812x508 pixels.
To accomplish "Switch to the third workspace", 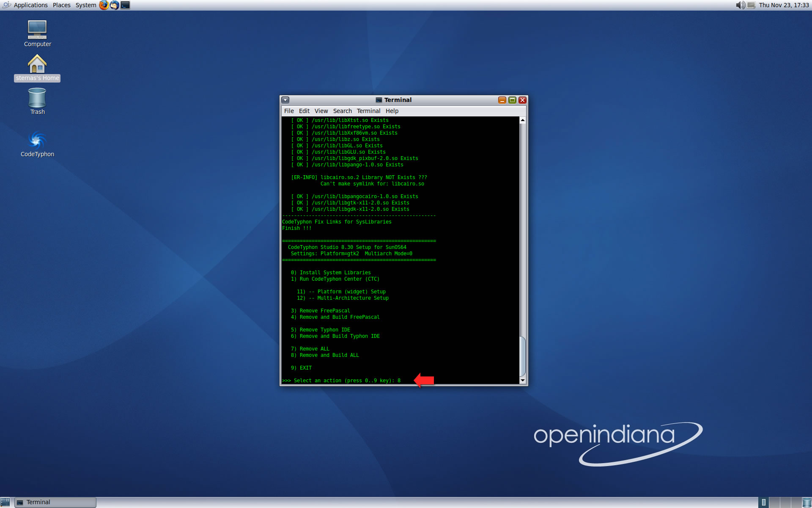I will tap(786, 502).
